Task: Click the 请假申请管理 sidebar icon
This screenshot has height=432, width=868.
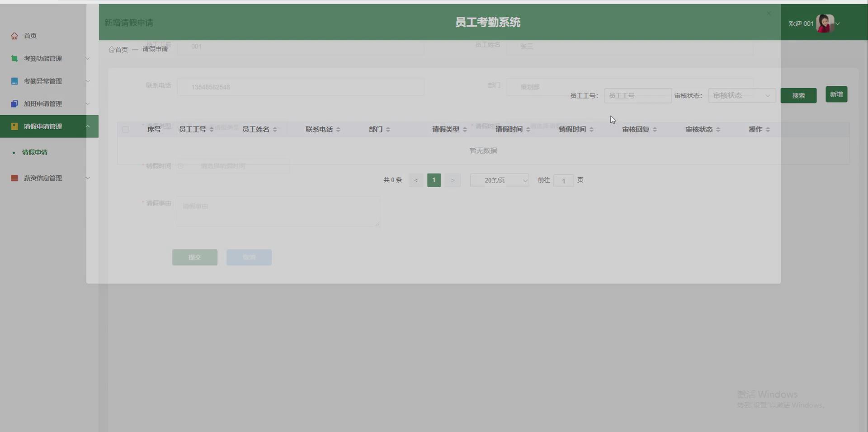Action: click(14, 126)
